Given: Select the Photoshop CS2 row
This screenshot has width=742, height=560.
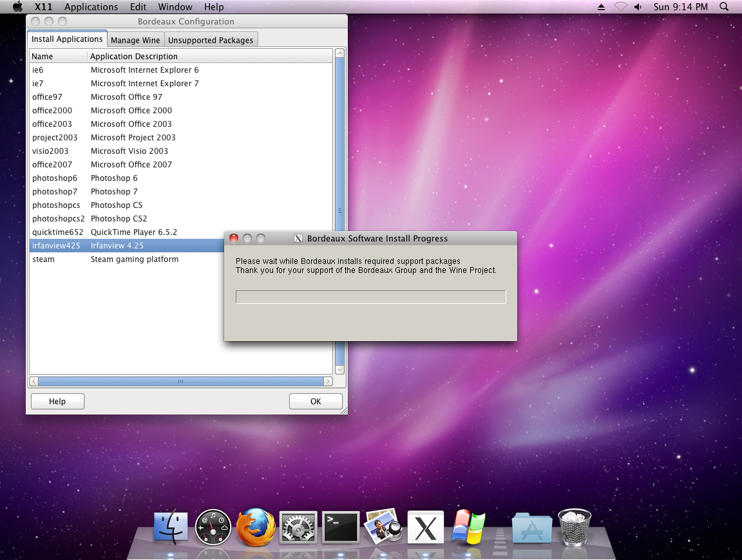Looking at the screenshot, I should [x=181, y=218].
